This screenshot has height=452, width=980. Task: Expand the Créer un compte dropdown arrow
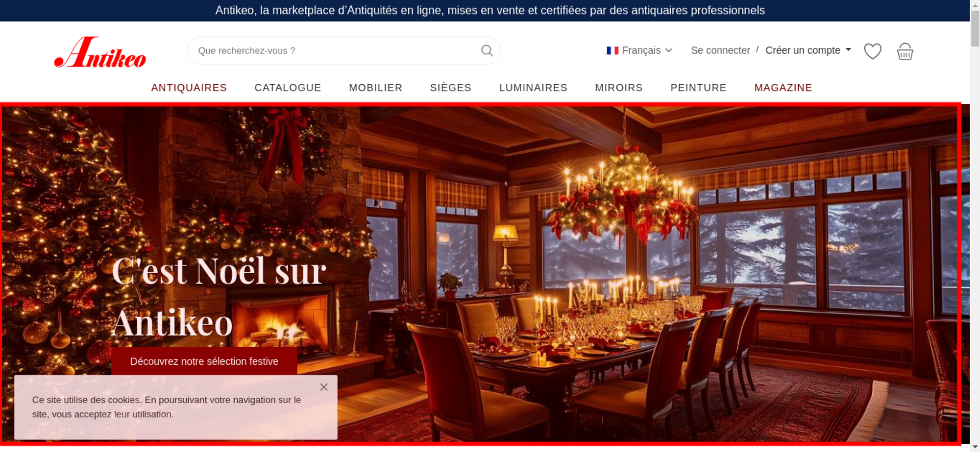[848, 50]
